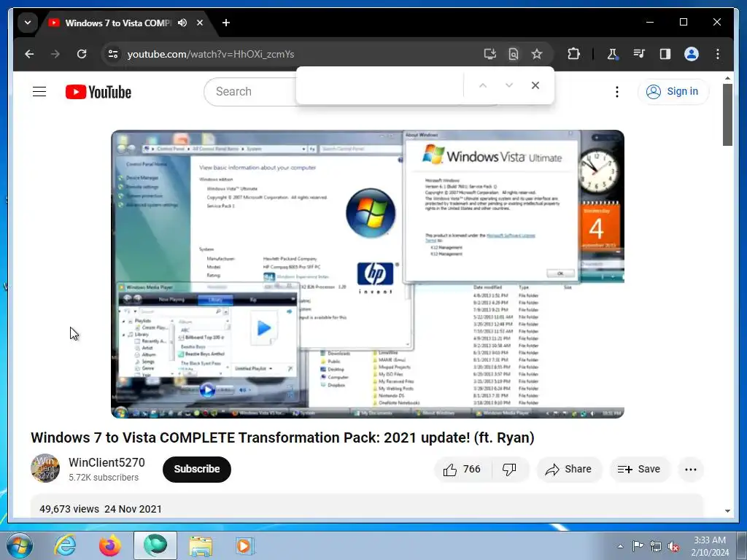747x560 pixels.
Task: Toggle the browser side panel
Action: click(x=665, y=54)
